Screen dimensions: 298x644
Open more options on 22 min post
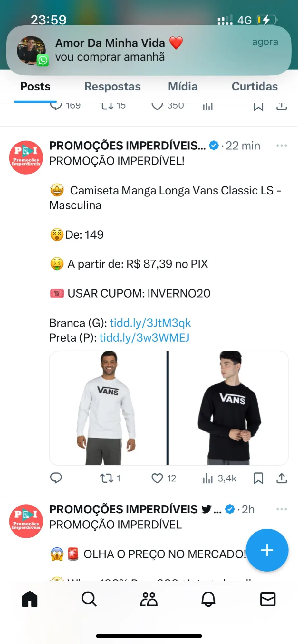pos(282,146)
